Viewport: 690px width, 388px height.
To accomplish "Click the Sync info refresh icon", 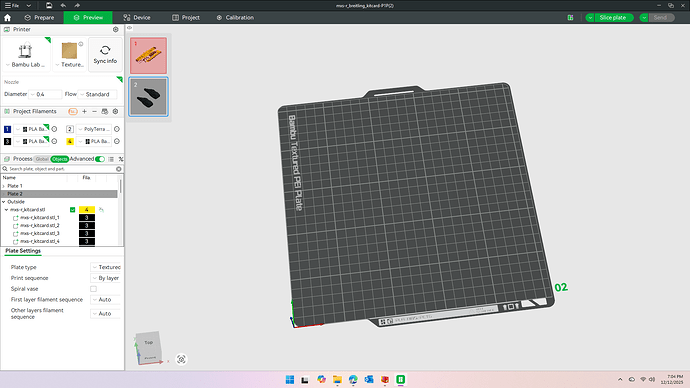I will tap(105, 50).
